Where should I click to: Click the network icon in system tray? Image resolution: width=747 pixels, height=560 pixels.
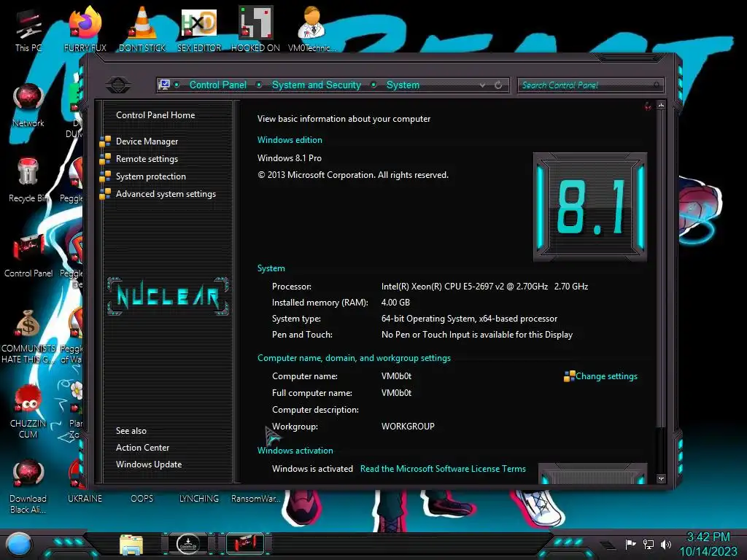pyautogui.click(x=648, y=544)
